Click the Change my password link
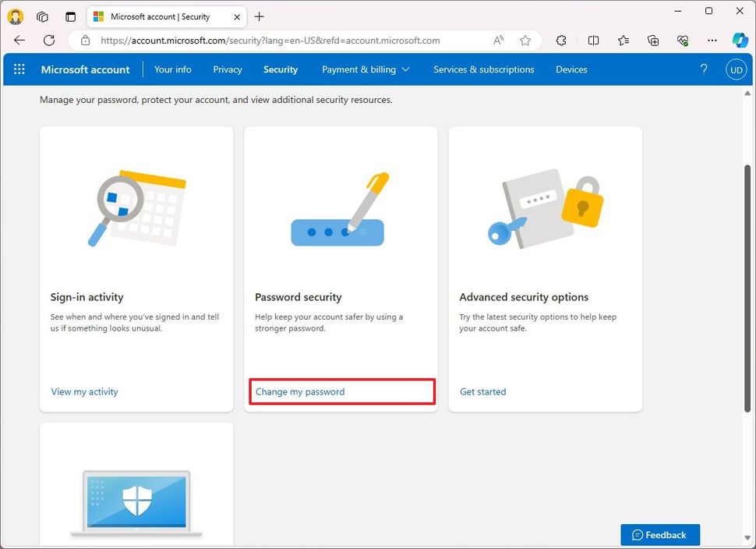This screenshot has width=756, height=549. click(x=299, y=391)
